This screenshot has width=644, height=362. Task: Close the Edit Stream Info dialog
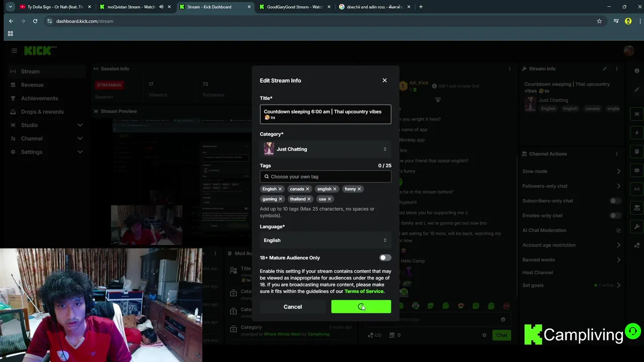(x=384, y=80)
